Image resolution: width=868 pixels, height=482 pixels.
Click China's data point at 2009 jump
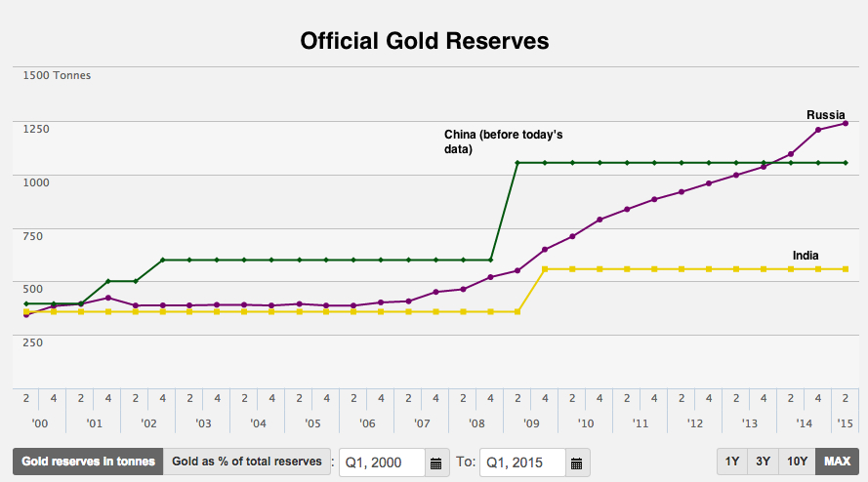point(517,163)
